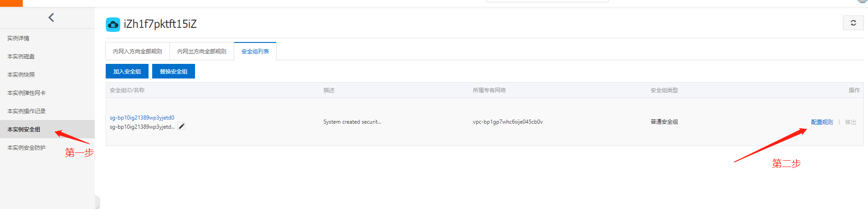Viewport: 868px width, 209px height.
Task: Collapse the sidebar using the bottom handle
Action: click(97, 202)
